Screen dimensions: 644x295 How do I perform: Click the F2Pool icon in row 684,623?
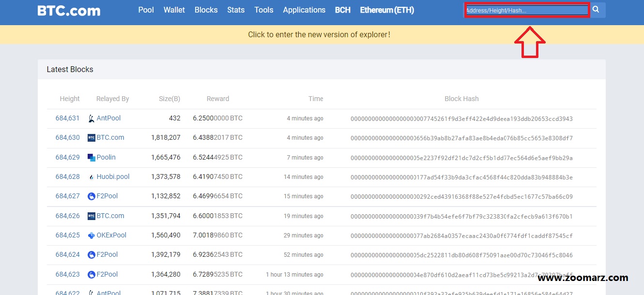pos(91,275)
